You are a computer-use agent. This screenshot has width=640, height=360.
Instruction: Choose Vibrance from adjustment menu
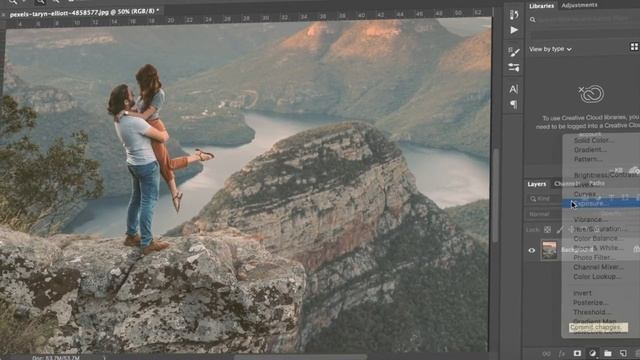(x=590, y=220)
